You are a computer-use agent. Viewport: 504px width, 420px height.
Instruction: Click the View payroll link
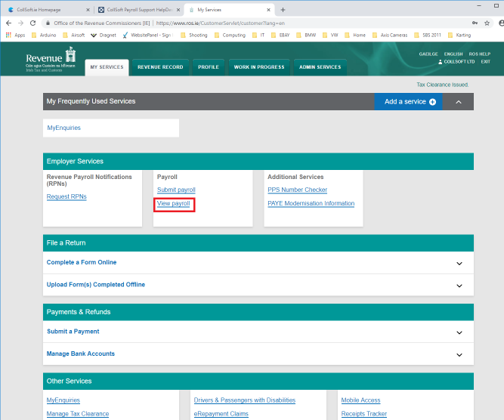174,204
